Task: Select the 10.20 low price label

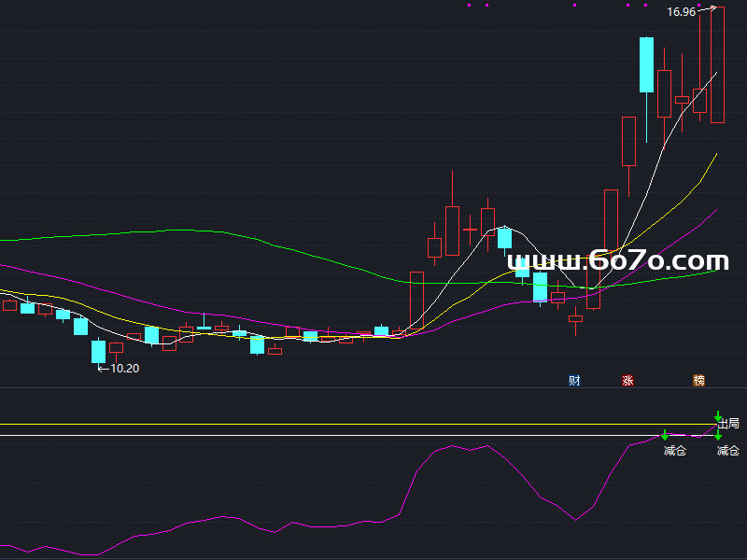Action: [125, 369]
